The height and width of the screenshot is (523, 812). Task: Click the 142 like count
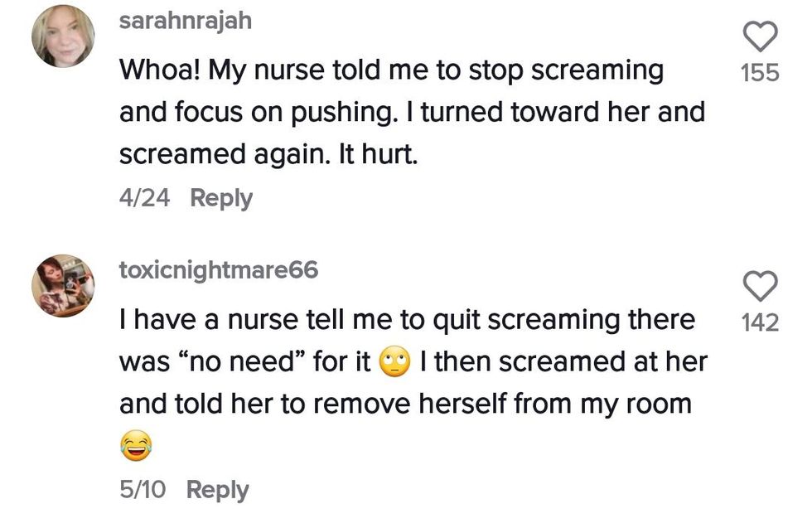click(x=760, y=322)
